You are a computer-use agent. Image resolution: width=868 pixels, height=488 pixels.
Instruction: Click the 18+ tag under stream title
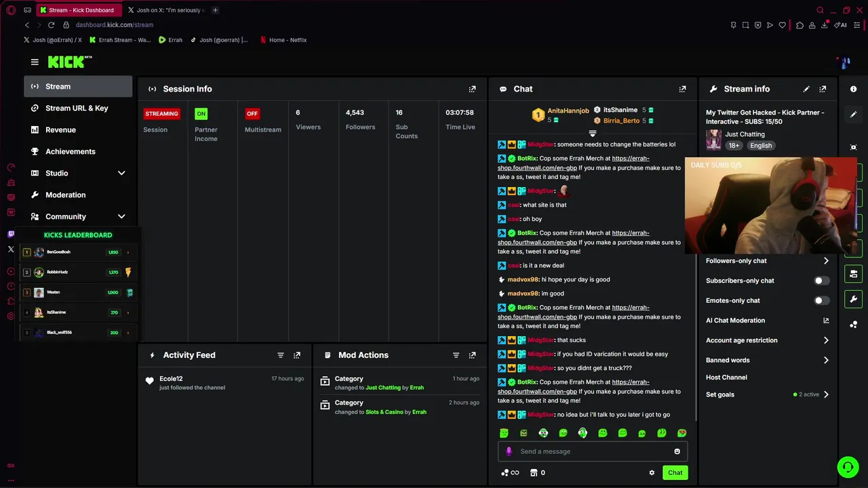point(734,146)
